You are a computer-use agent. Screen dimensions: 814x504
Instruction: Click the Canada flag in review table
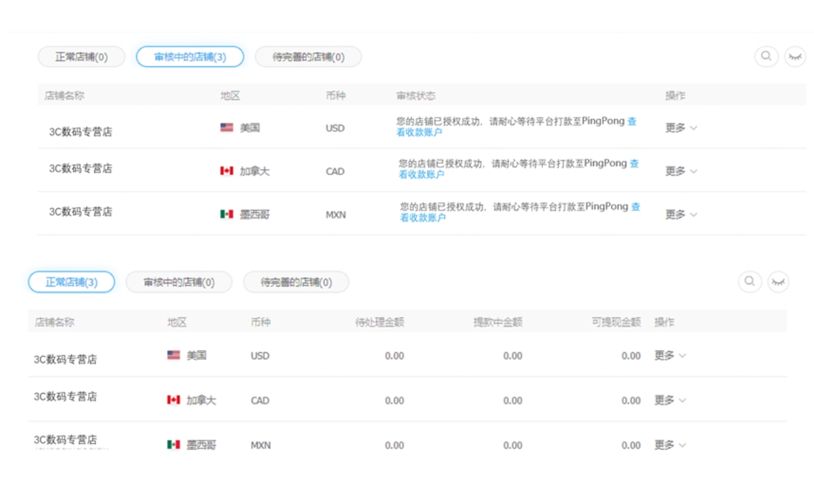[x=226, y=171]
